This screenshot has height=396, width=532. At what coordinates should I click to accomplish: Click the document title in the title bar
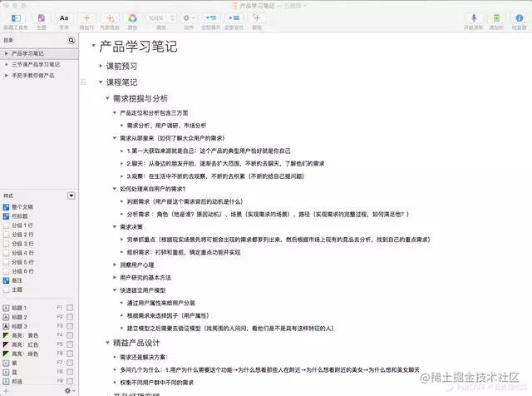[257, 6]
